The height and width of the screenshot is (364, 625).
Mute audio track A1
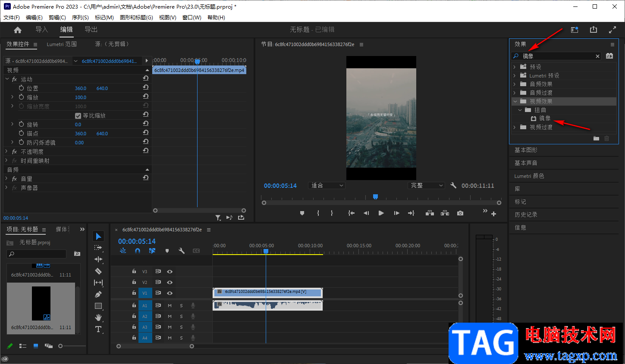click(x=170, y=305)
